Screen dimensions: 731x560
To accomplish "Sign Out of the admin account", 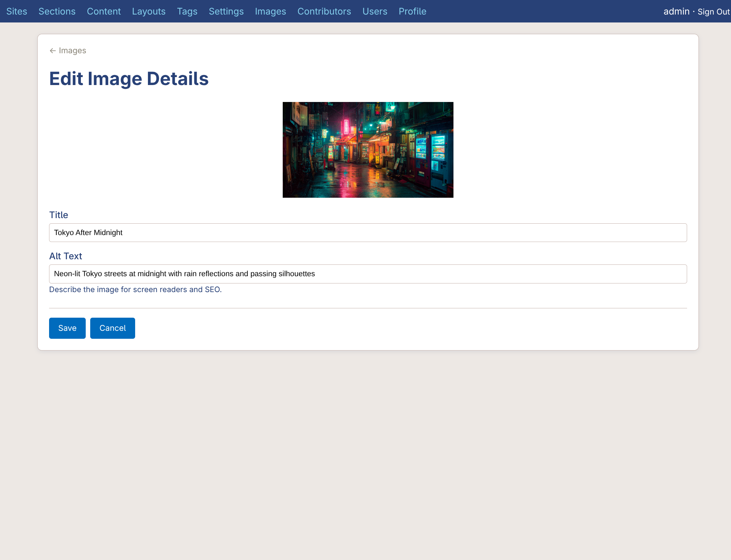I will [713, 12].
